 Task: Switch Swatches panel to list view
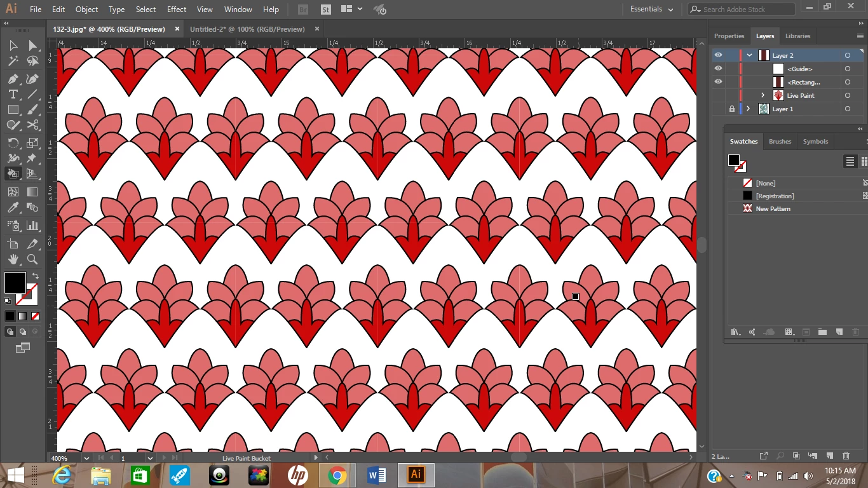850,161
